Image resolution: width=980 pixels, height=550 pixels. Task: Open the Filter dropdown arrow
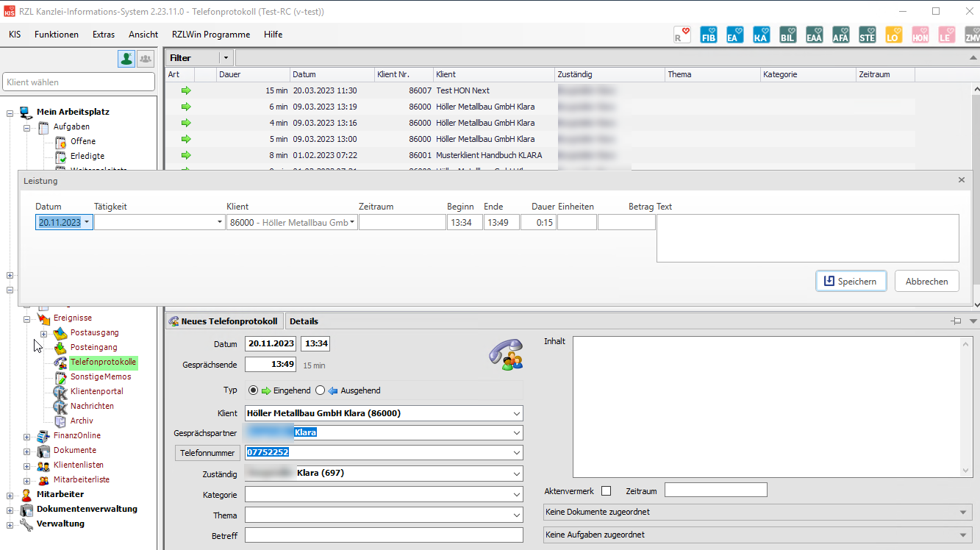click(x=226, y=57)
